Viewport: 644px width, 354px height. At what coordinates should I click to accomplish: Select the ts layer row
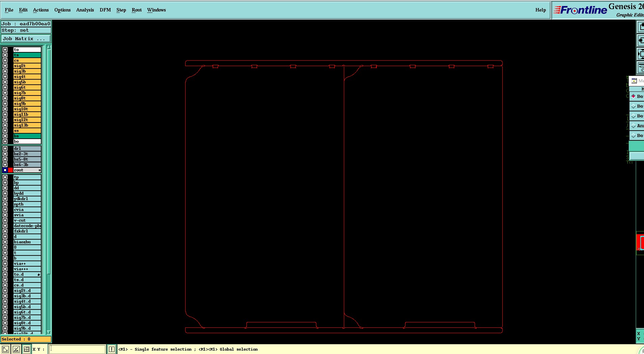point(27,55)
